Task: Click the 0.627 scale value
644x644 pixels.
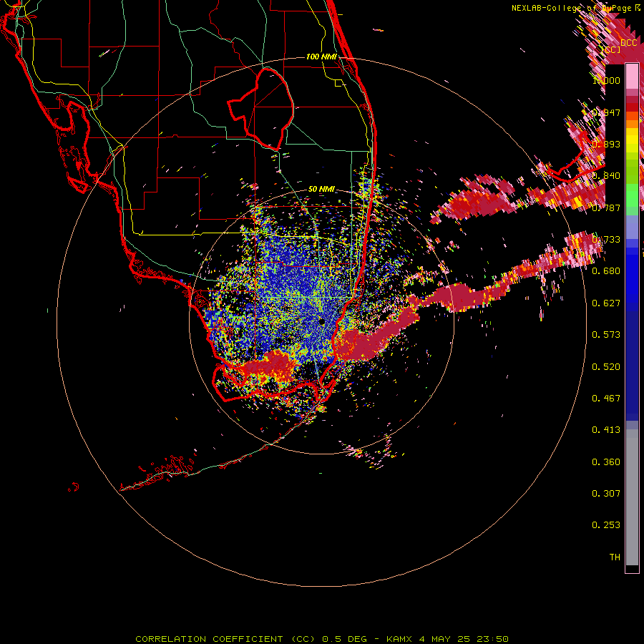Action: tap(606, 303)
